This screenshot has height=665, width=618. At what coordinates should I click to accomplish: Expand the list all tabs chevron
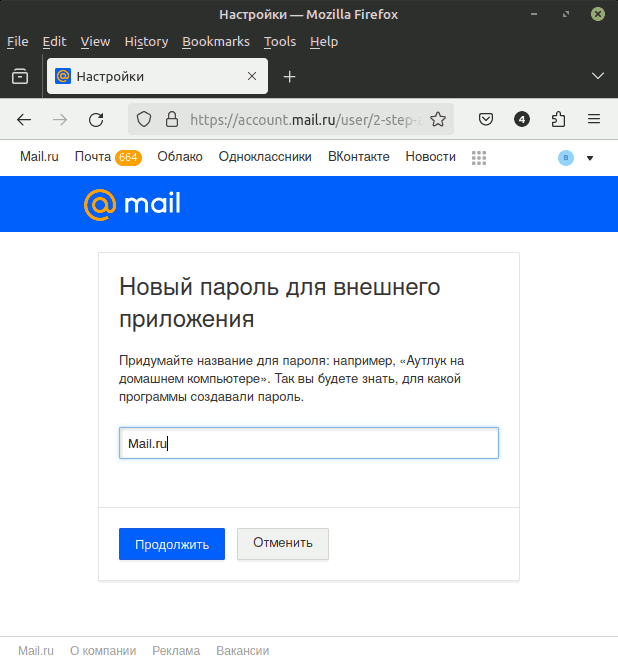(598, 76)
